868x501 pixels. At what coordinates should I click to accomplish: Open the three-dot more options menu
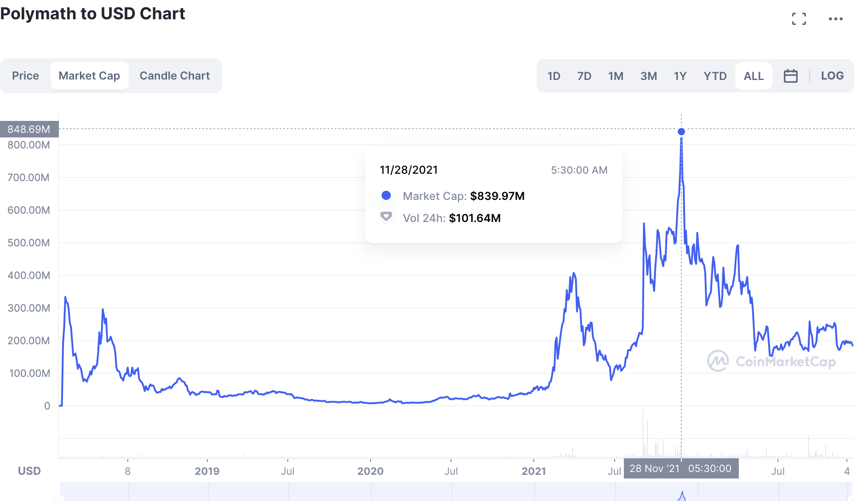pos(835,19)
